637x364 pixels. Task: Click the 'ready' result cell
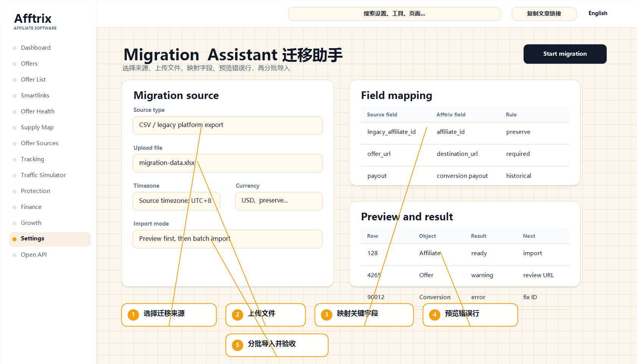pyautogui.click(x=479, y=253)
